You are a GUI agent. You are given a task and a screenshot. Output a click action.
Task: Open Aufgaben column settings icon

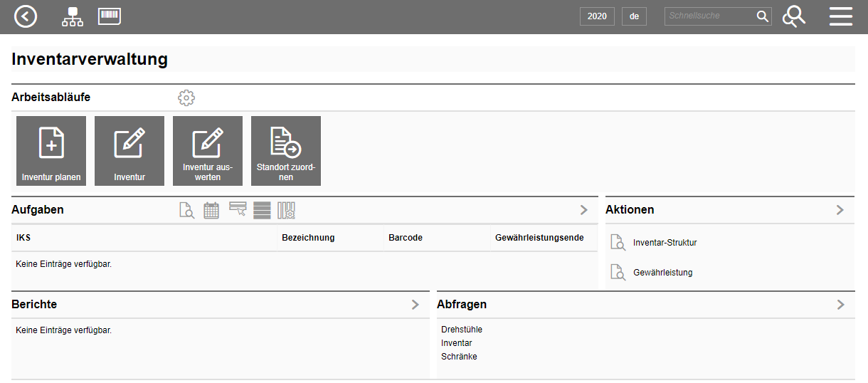tap(286, 210)
